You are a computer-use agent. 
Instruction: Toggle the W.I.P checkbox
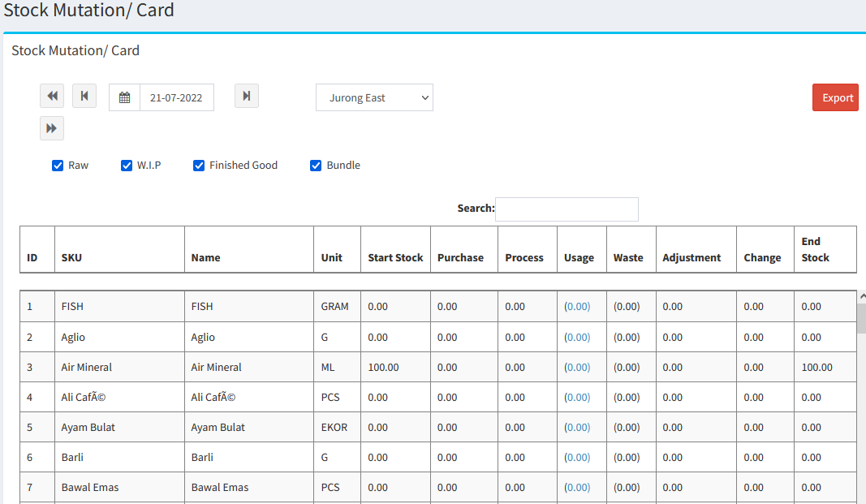pyautogui.click(x=127, y=166)
